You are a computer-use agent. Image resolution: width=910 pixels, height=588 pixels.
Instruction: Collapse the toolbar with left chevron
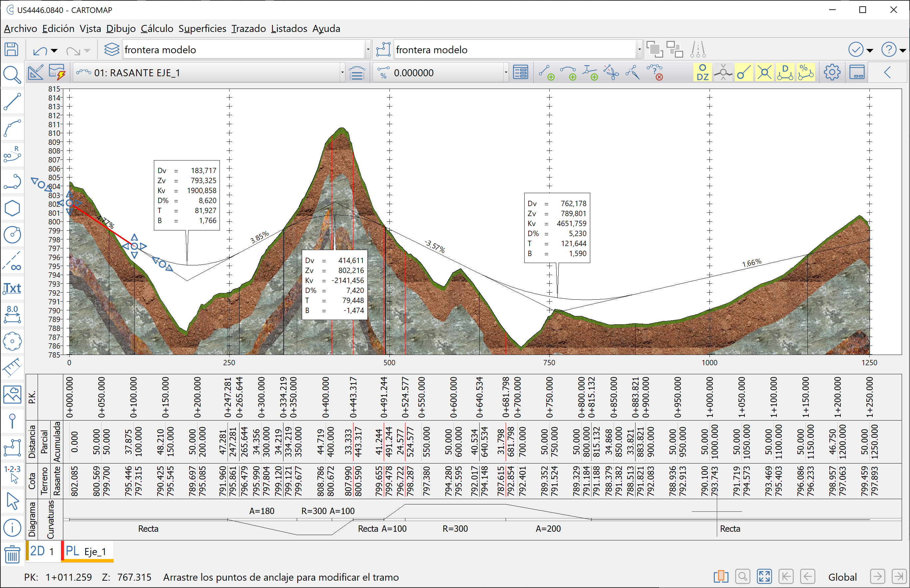tap(887, 72)
